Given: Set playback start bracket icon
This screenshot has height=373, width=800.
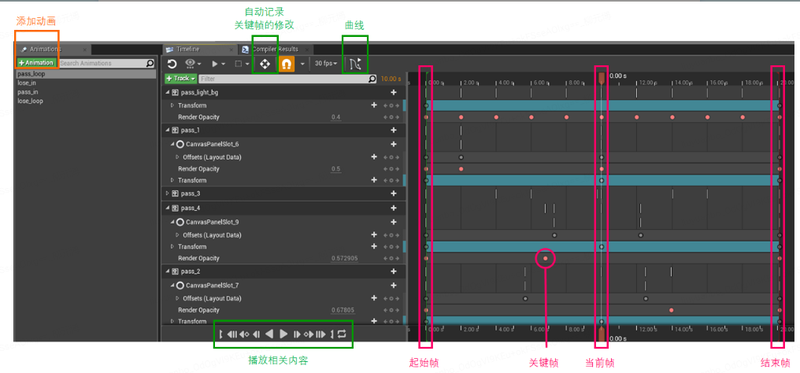Looking at the screenshot, I should tap(220, 334).
